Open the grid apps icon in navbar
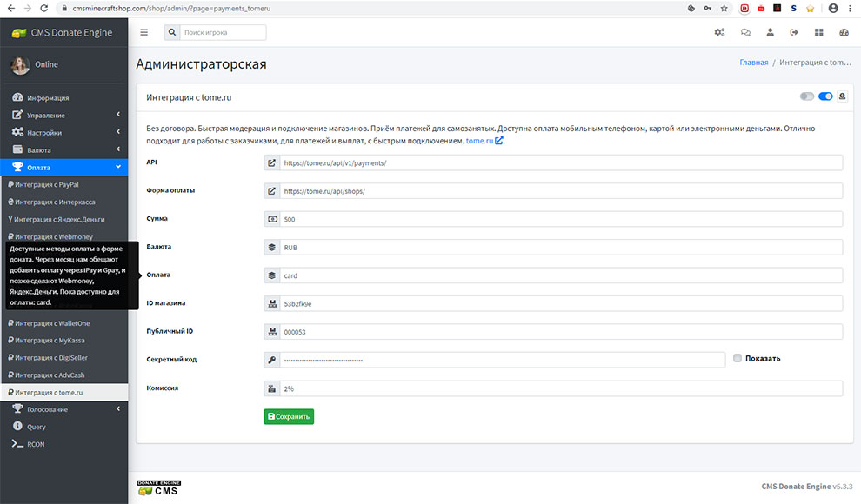The image size is (861, 504). tap(818, 33)
